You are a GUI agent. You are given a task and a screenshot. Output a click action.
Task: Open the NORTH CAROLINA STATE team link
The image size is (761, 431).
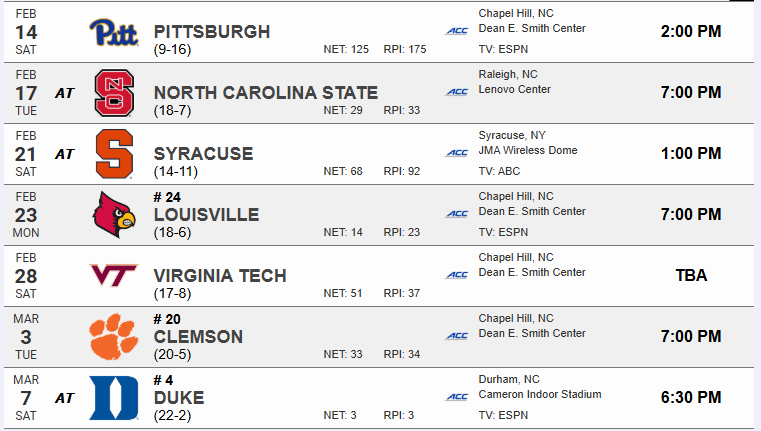click(x=266, y=93)
